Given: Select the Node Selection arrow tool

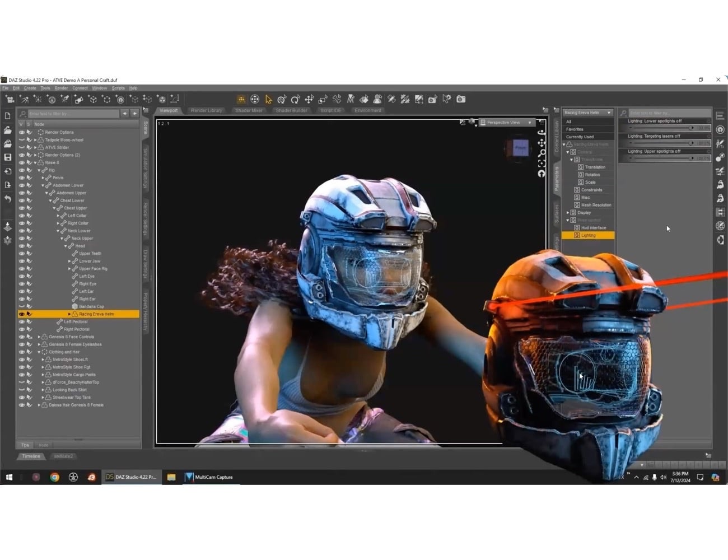Looking at the screenshot, I should coord(268,99).
